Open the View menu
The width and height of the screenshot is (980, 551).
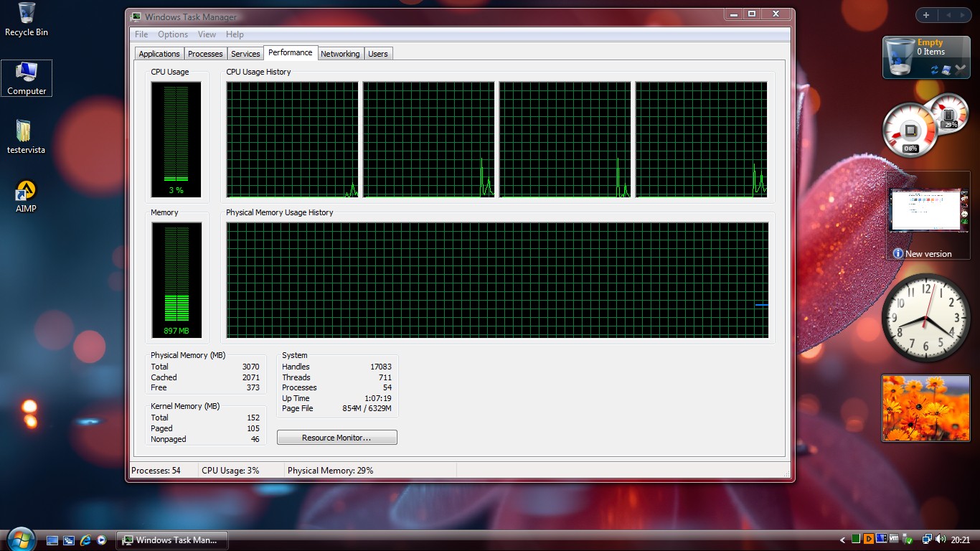click(207, 34)
